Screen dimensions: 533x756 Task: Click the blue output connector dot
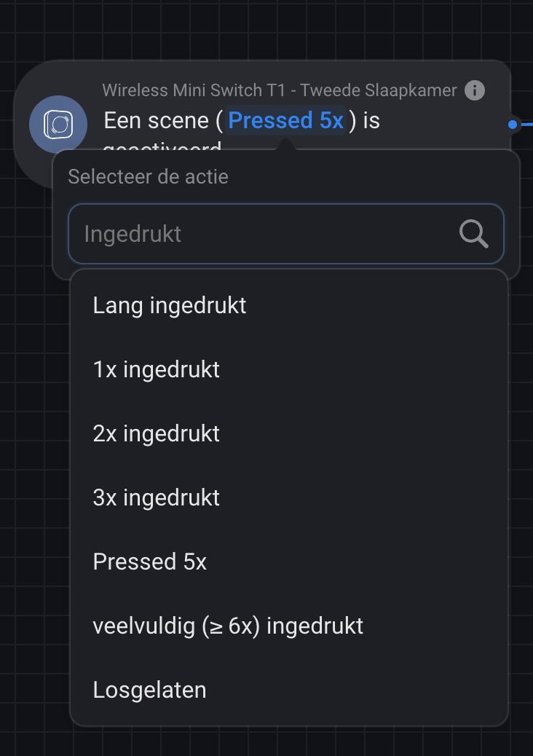513,125
